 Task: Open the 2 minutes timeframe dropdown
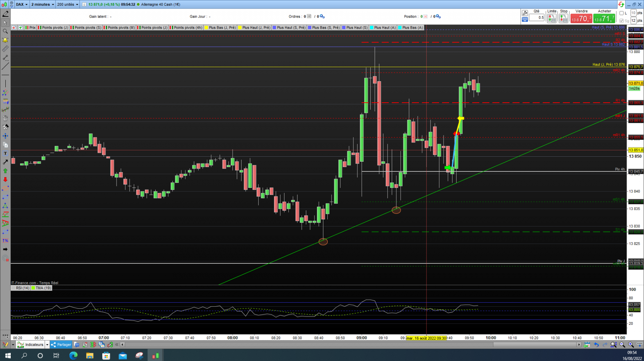(x=42, y=4)
